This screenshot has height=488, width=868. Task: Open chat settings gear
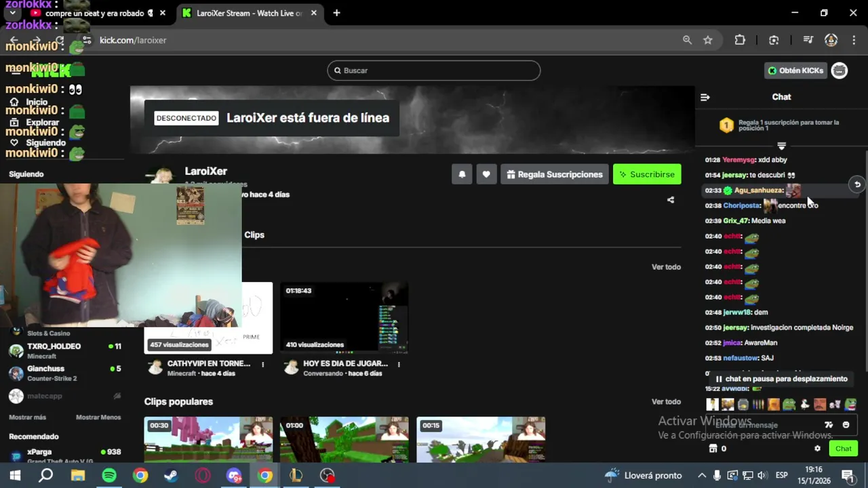[x=817, y=449]
